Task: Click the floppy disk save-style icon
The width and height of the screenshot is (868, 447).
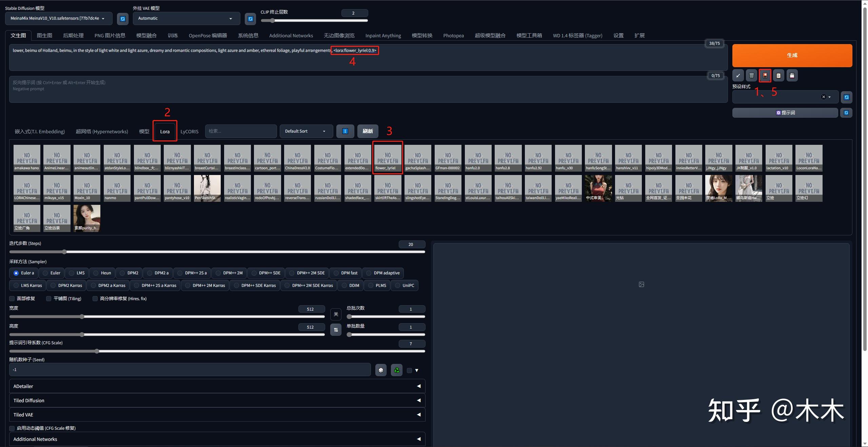Action: click(792, 76)
